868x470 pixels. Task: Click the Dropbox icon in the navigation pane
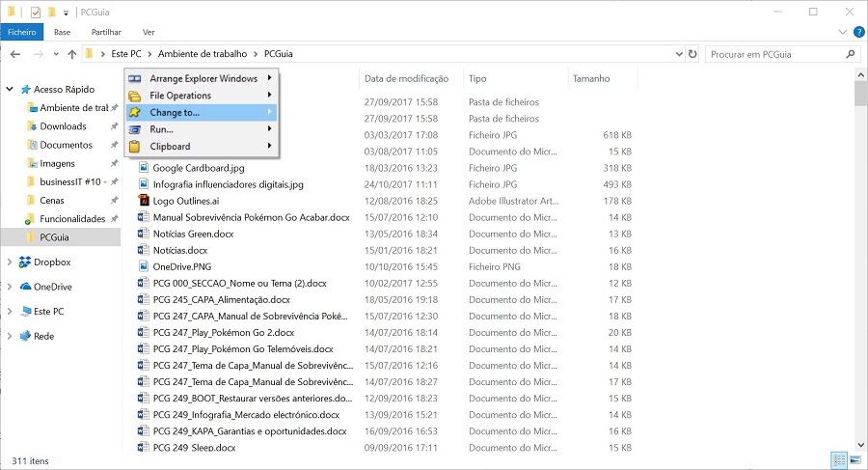click(25, 263)
